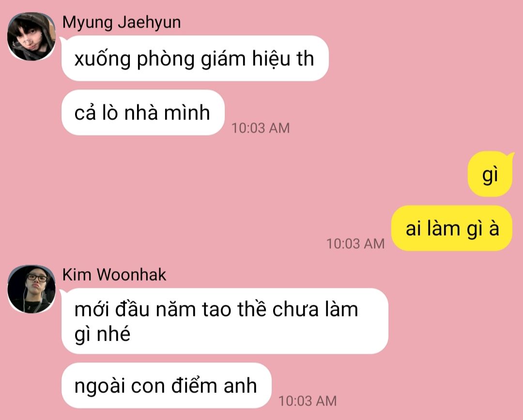Select the yellow 'ai làm gì à' message

tap(452, 228)
